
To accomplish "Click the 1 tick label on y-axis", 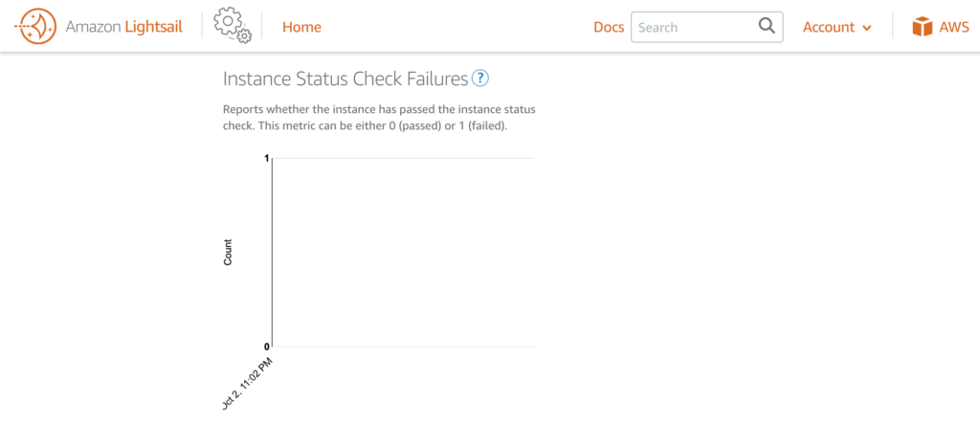I will 266,158.
